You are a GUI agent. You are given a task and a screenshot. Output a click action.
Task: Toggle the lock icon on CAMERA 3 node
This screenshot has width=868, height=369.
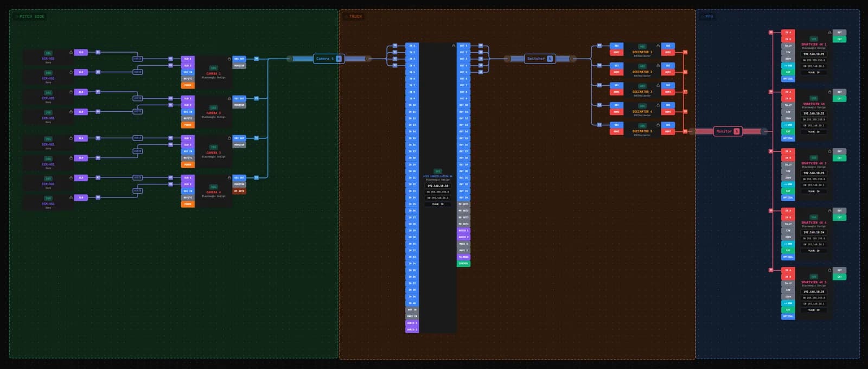pos(229,138)
